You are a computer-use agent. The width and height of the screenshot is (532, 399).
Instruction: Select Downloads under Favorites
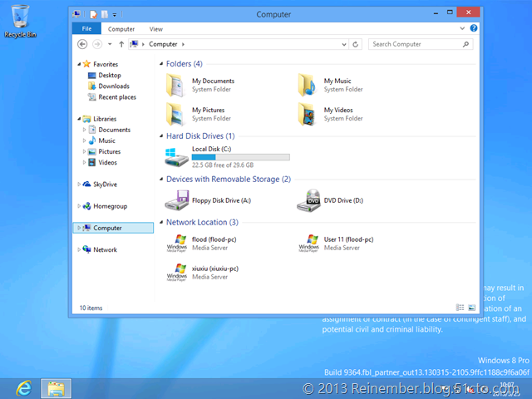[x=114, y=86]
